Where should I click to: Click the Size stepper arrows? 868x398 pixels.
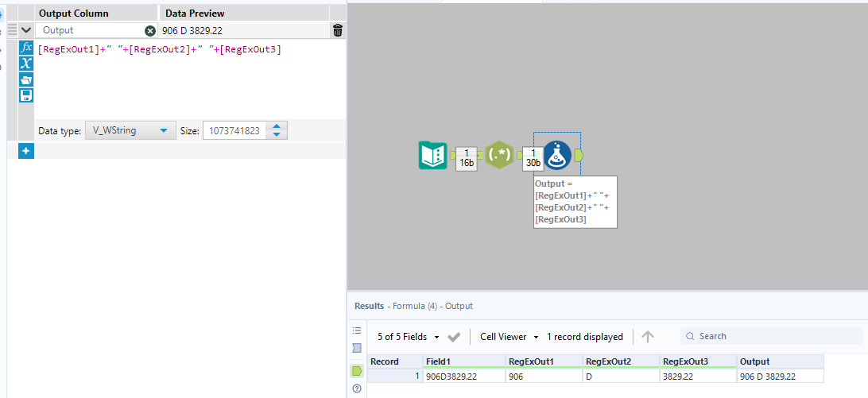click(277, 130)
